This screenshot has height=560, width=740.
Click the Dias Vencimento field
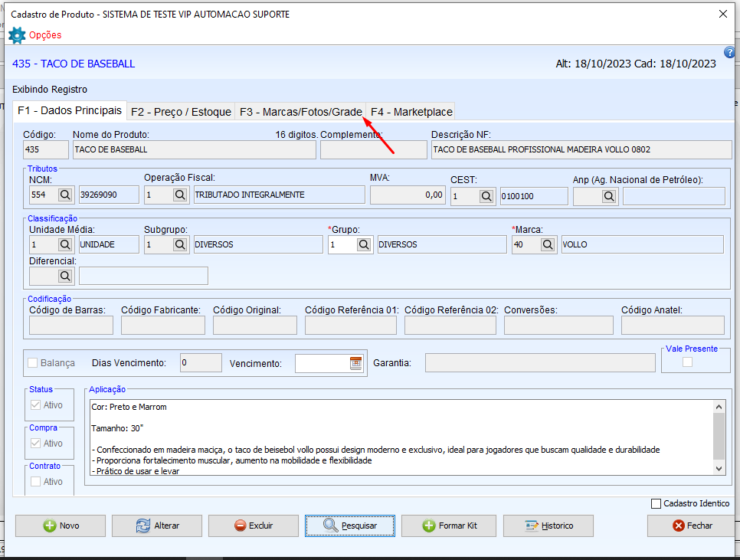coord(201,363)
